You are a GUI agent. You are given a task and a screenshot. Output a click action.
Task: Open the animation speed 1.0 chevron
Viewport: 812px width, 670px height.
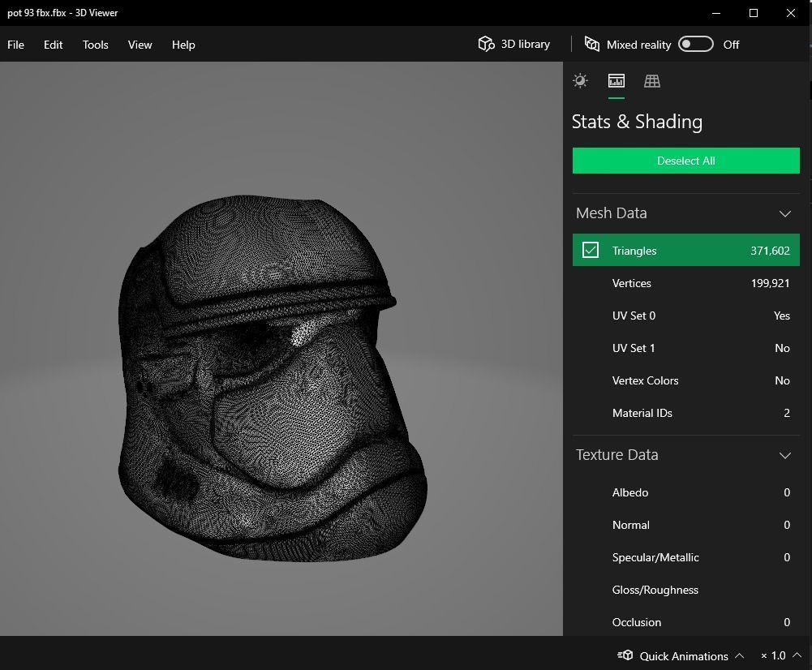pos(797,655)
